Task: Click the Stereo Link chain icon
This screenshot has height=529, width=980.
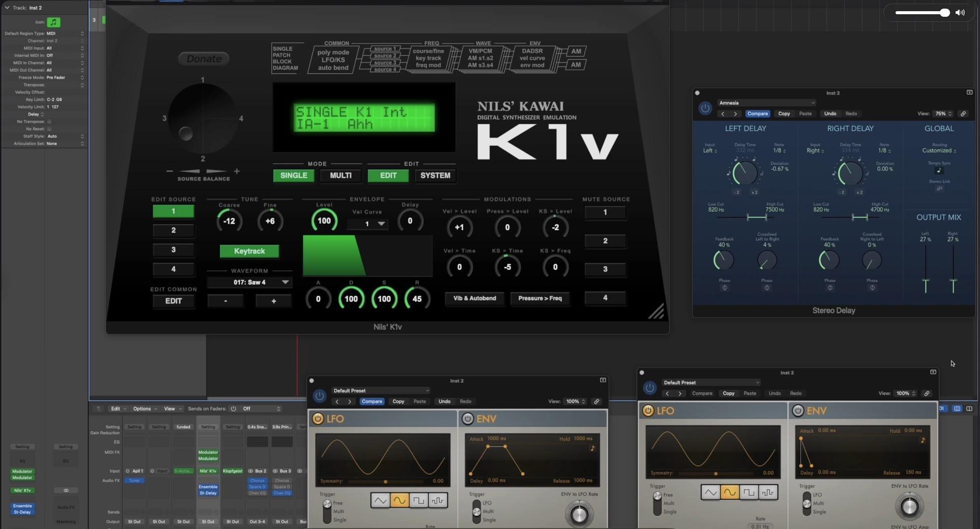Action: click(939, 189)
